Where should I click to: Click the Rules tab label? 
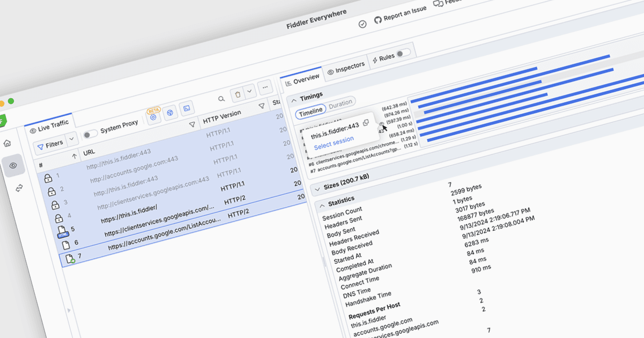(x=387, y=57)
